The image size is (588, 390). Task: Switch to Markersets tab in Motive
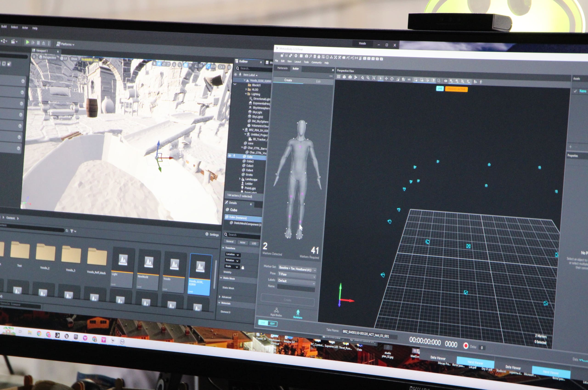point(283,68)
